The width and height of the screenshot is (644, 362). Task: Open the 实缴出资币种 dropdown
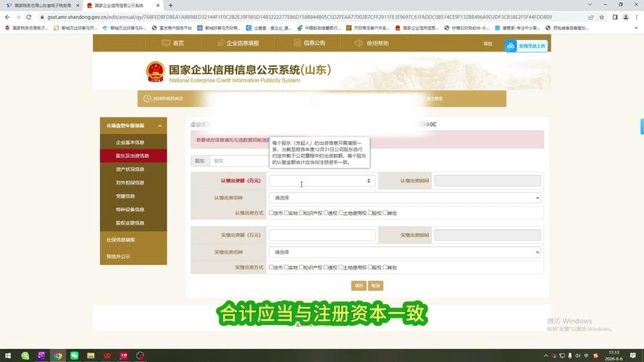[x=404, y=253]
